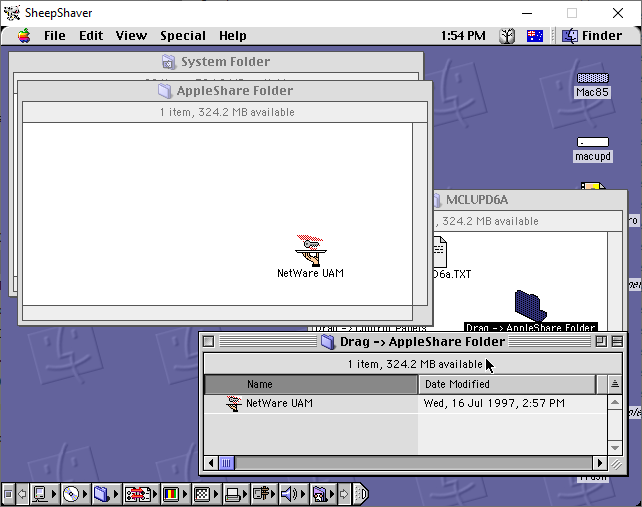642x507 pixels.
Task: Click the Mac85 disk icon on desktop
Action: tap(592, 78)
